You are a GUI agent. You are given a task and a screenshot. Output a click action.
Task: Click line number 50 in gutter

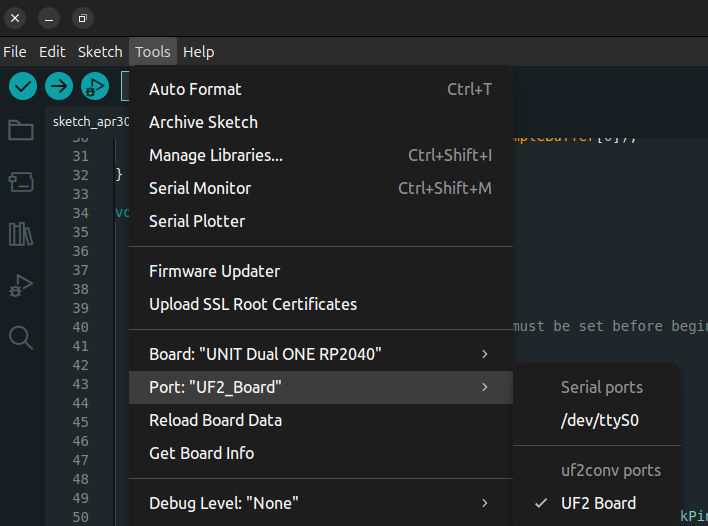pos(81,517)
